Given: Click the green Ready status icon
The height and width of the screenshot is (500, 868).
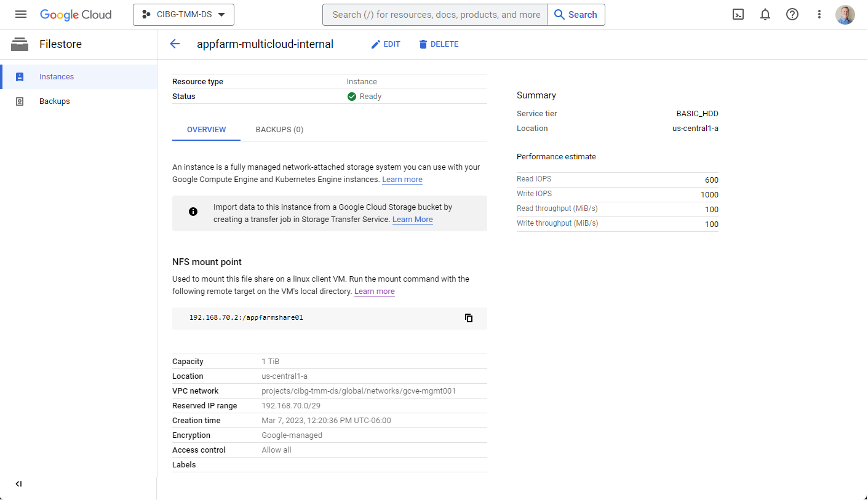Looking at the screenshot, I should coord(352,97).
